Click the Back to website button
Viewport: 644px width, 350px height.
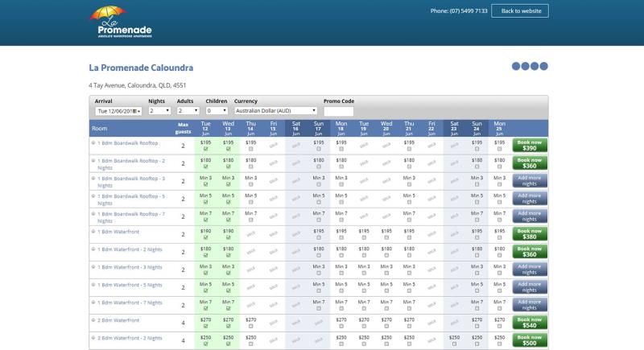pyautogui.click(x=520, y=11)
